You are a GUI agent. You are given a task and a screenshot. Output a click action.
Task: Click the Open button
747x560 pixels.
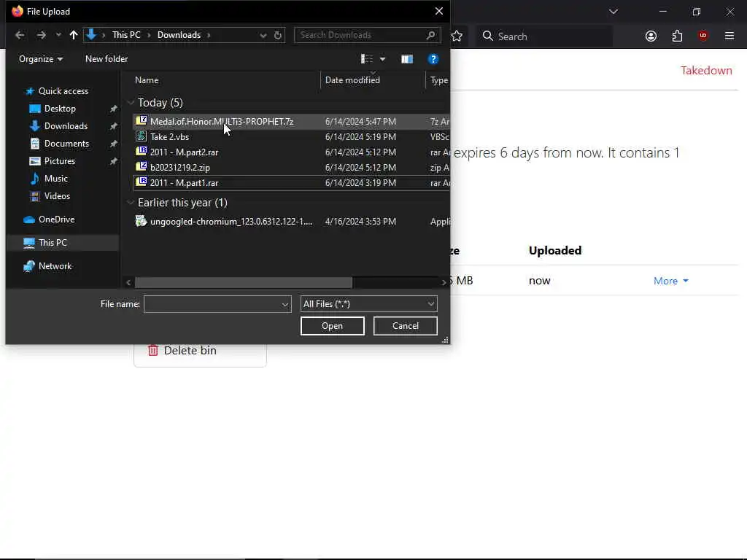pyautogui.click(x=332, y=326)
